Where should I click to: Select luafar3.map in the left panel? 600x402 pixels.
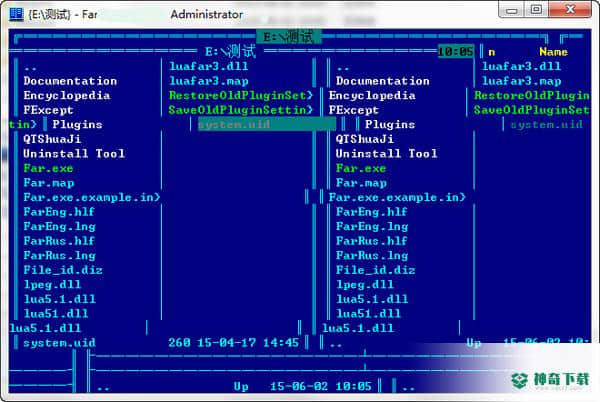click(209, 81)
